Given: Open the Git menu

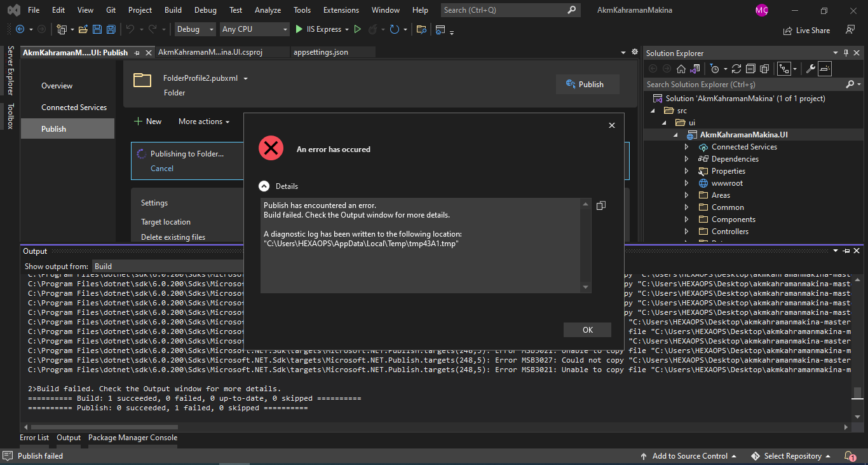Looking at the screenshot, I should click(x=111, y=10).
